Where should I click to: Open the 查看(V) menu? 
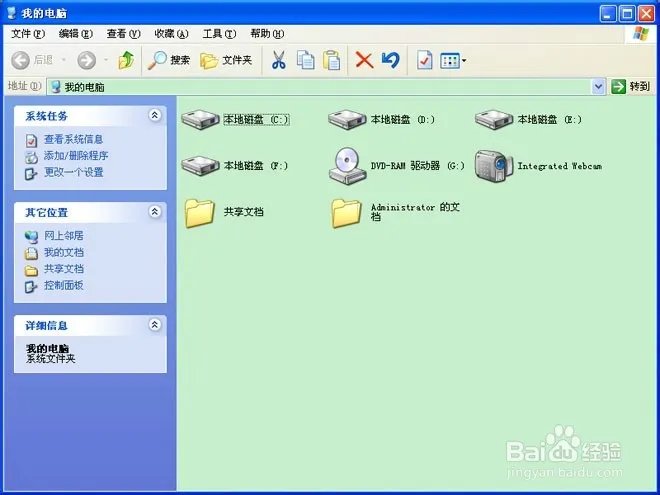pos(123,34)
